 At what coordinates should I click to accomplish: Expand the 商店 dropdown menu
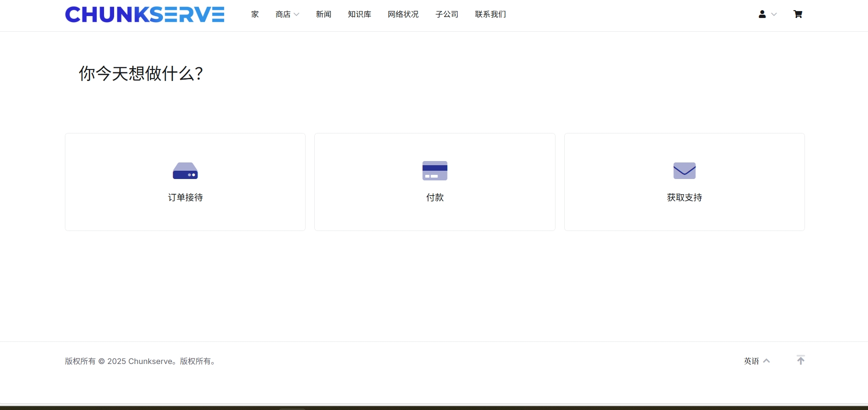287,14
